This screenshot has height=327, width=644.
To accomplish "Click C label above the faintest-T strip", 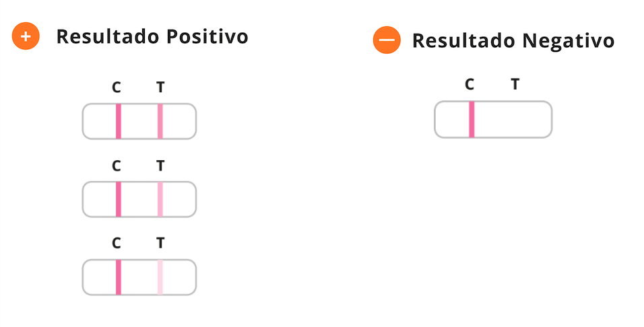I will 117,243.
